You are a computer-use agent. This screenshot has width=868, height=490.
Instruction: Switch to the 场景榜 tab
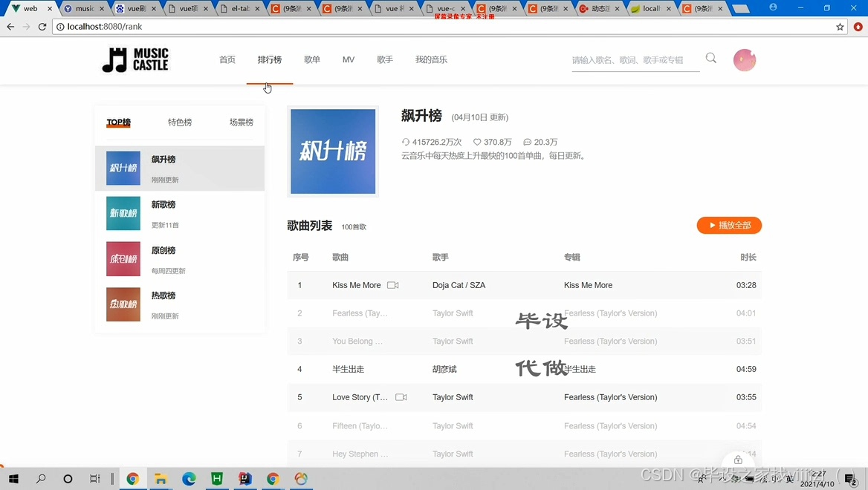[242, 122]
